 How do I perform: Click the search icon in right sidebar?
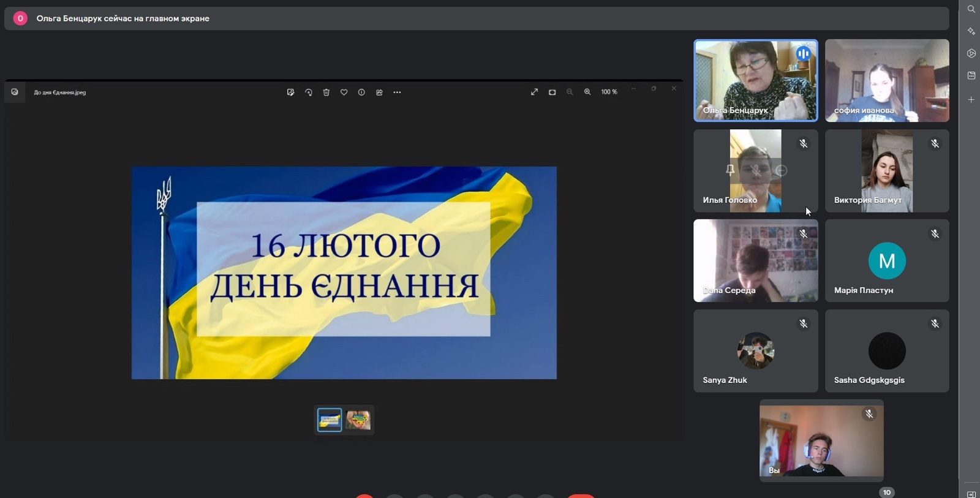pos(971,9)
